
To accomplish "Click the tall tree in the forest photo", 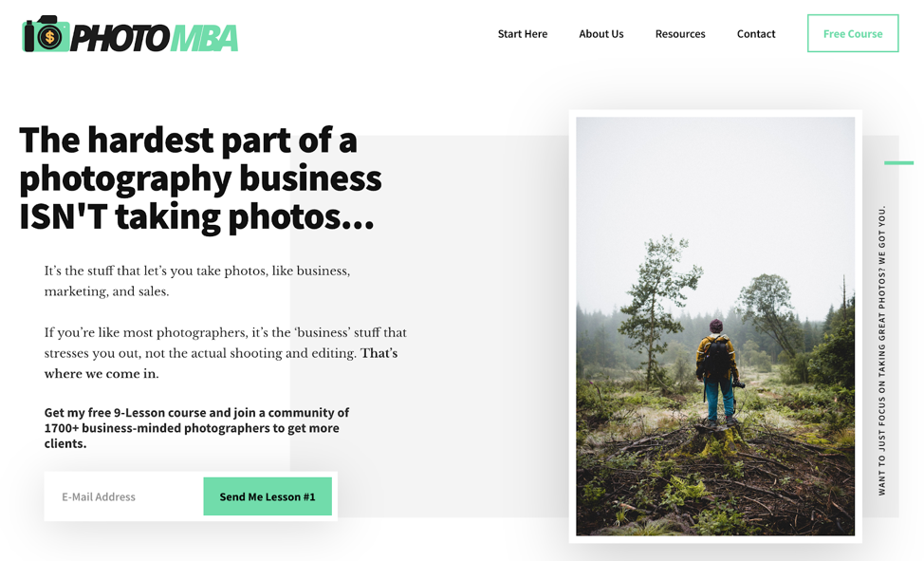I will tap(658, 307).
